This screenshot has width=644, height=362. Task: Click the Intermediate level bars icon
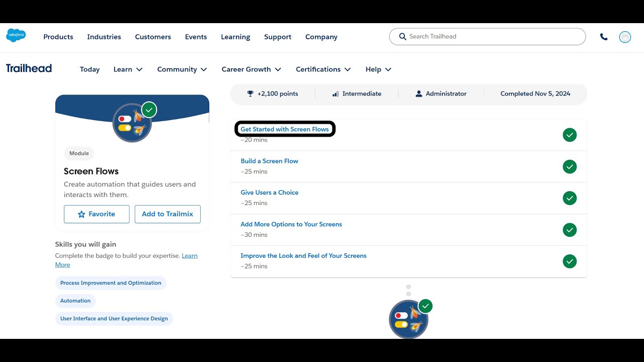point(336,94)
